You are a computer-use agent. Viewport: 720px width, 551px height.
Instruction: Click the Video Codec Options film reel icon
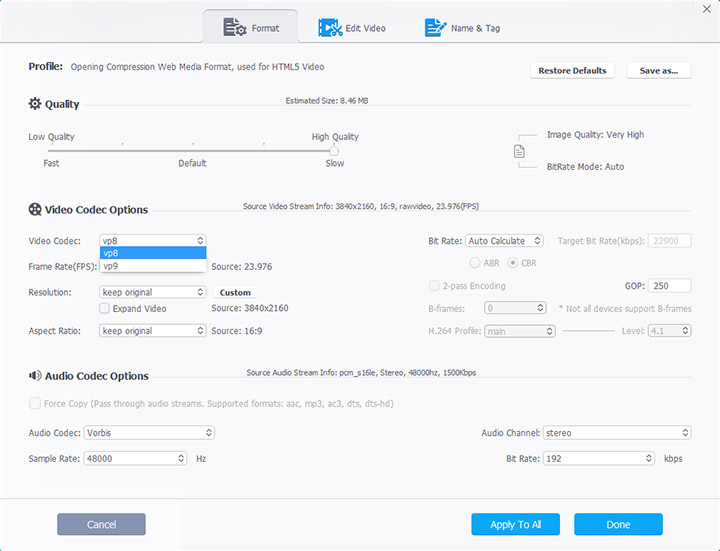(x=36, y=210)
